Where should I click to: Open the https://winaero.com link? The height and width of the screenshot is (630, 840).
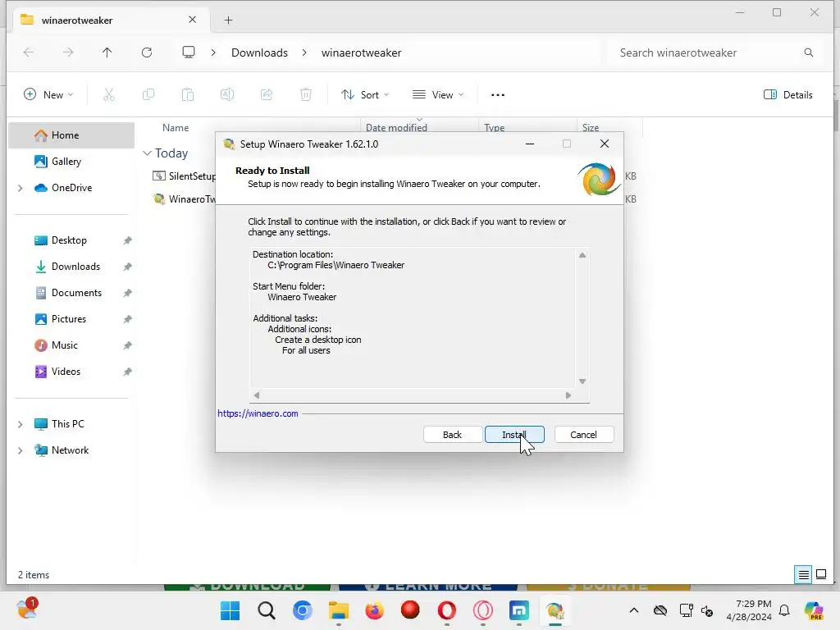[x=258, y=413]
